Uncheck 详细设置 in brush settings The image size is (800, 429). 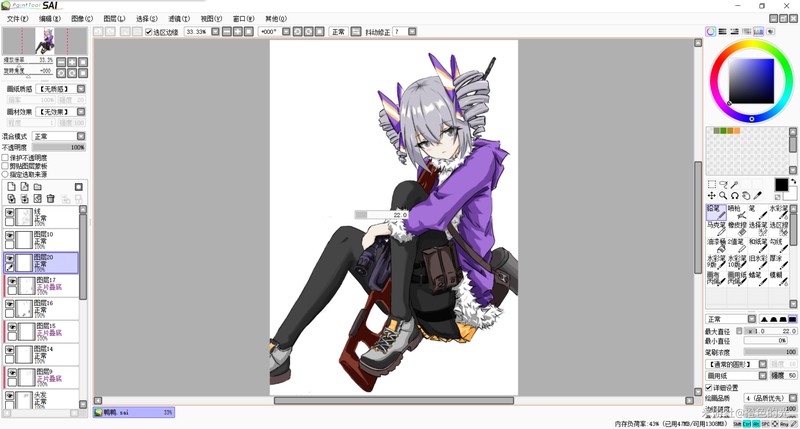pos(710,387)
